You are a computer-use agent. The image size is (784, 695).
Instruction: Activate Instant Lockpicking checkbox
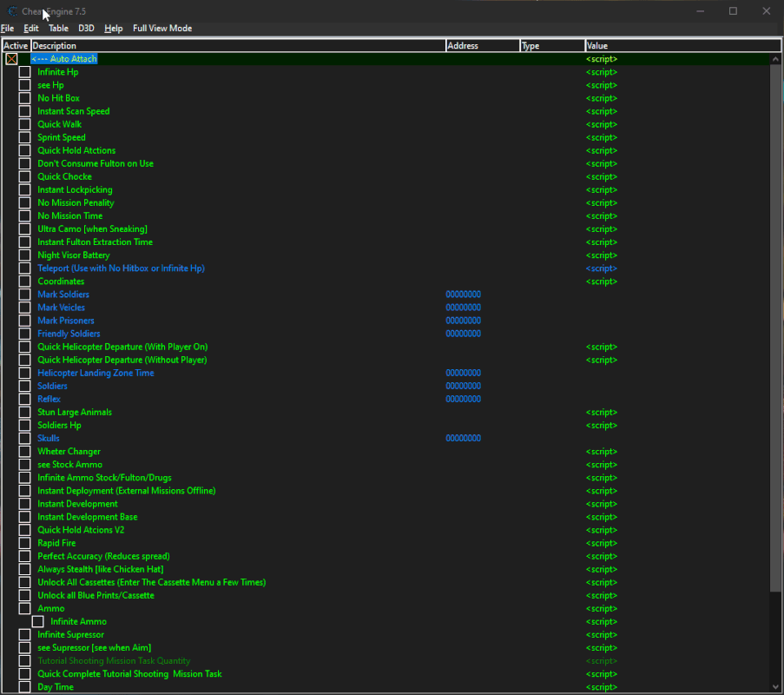[24, 189]
